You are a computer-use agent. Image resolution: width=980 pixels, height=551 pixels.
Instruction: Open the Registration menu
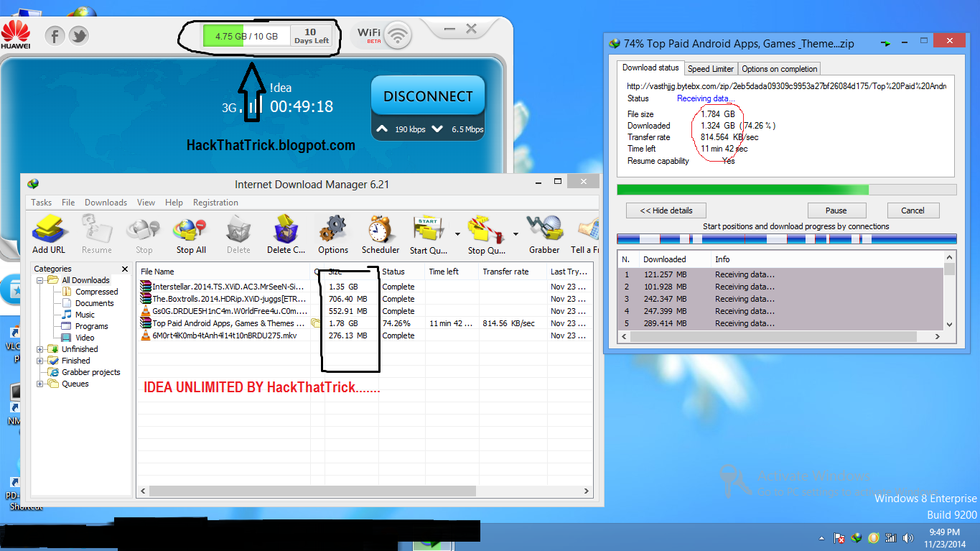point(215,203)
